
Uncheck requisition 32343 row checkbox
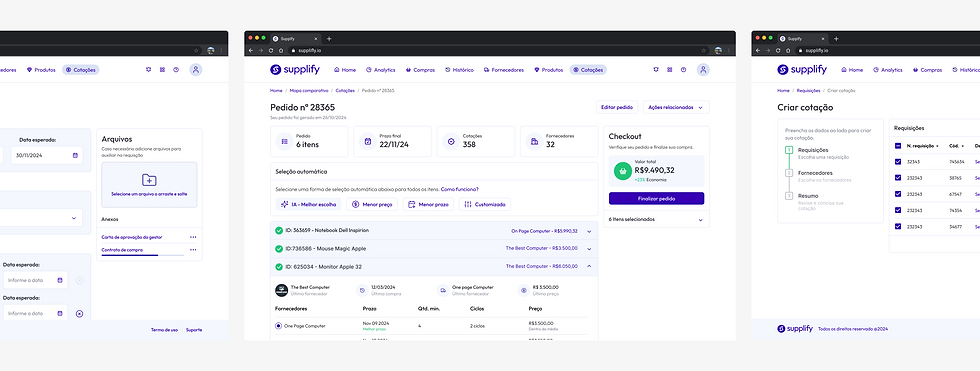pos(898,162)
